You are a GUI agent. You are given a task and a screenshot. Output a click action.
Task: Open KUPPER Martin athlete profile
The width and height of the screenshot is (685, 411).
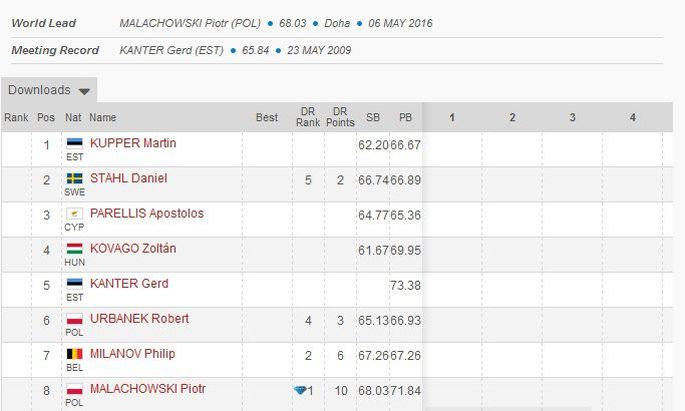[133, 143]
